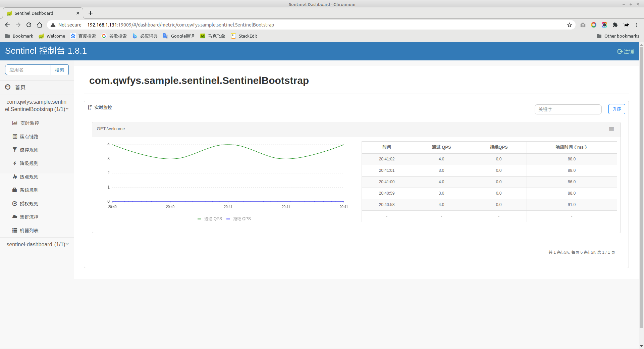Open the browser extensions puzzle icon
644x349 pixels.
[x=615, y=25]
